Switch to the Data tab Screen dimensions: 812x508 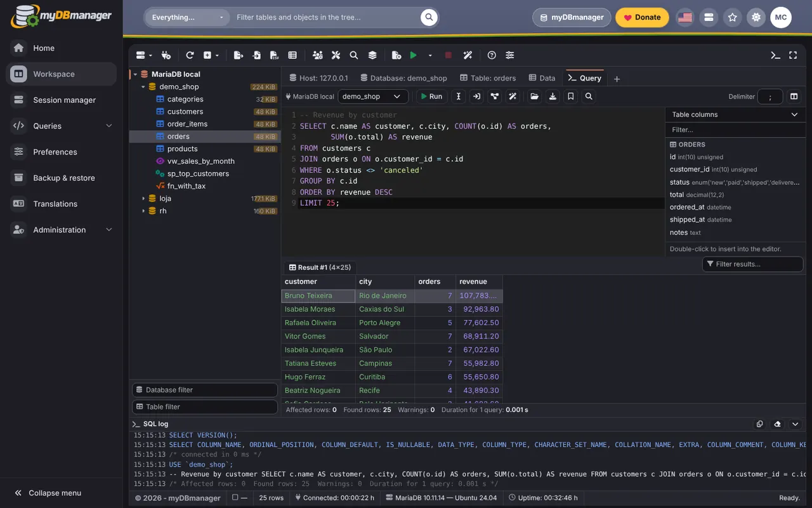[542, 78]
